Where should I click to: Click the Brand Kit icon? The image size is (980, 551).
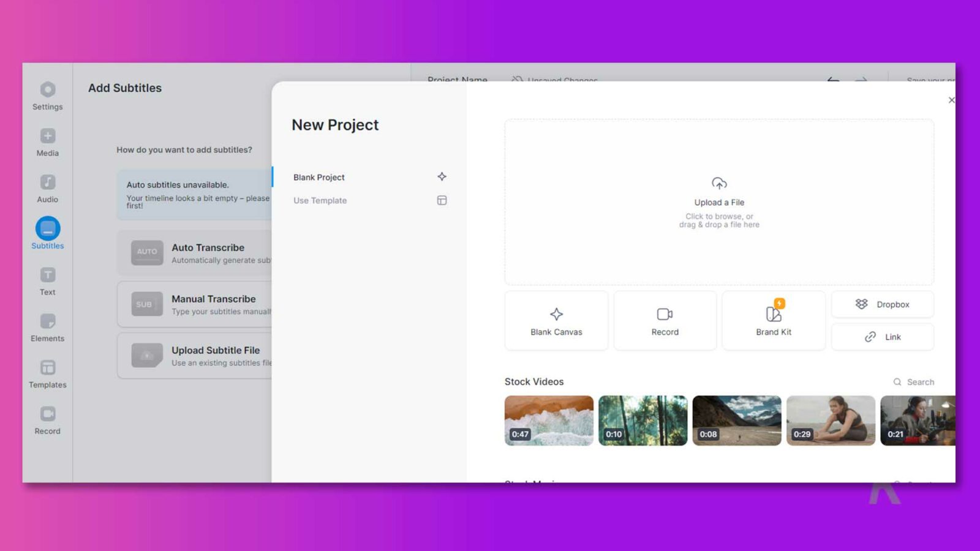tap(774, 314)
